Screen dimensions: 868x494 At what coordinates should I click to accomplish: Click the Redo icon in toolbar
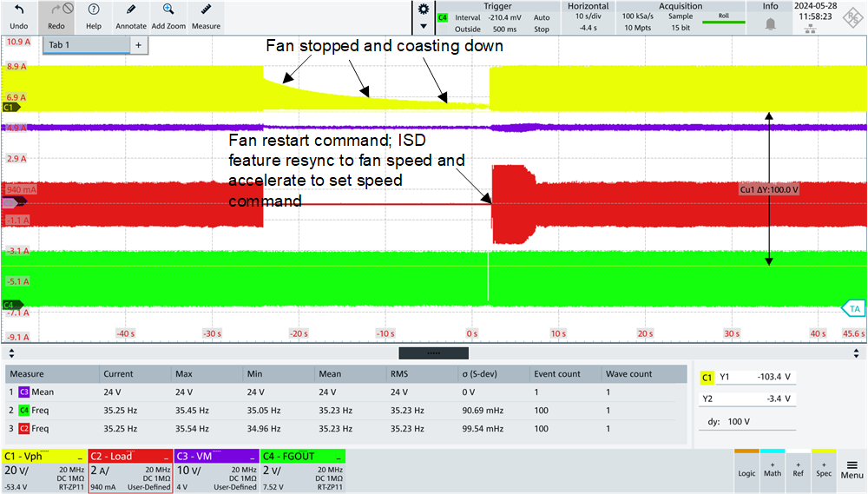coord(56,10)
